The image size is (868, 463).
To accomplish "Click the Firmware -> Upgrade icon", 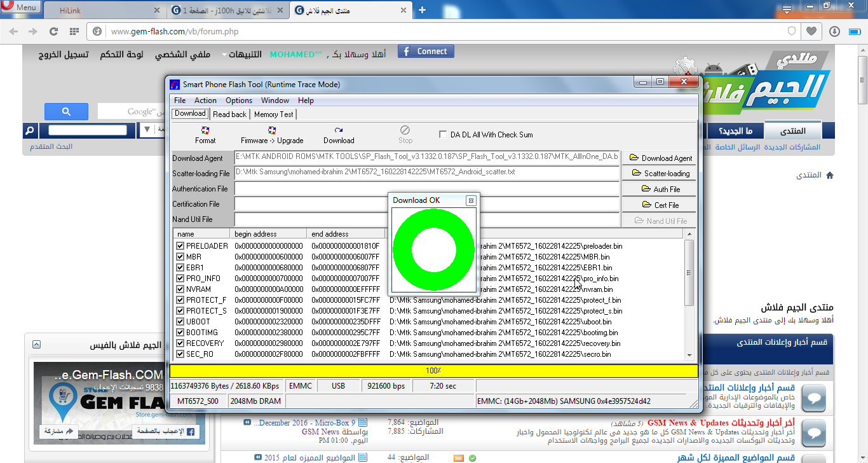I will pyautogui.click(x=272, y=130).
